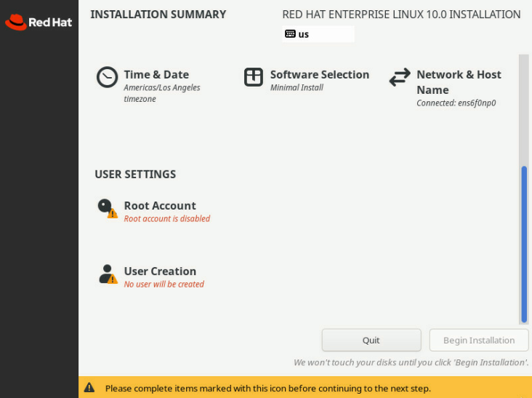Click the INSTALLATION SUMMARY title
This screenshot has width=532, height=398.
[x=158, y=15]
